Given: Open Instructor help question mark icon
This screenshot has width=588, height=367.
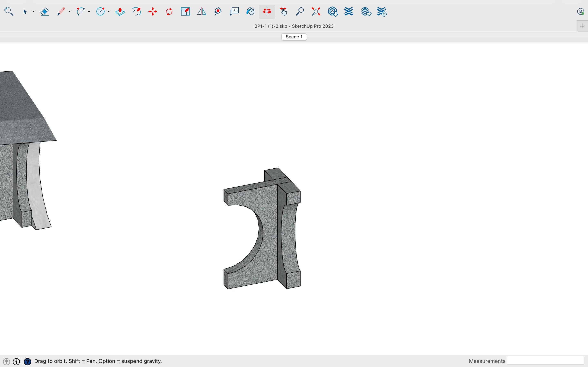Looking at the screenshot, I should [x=28, y=361].
